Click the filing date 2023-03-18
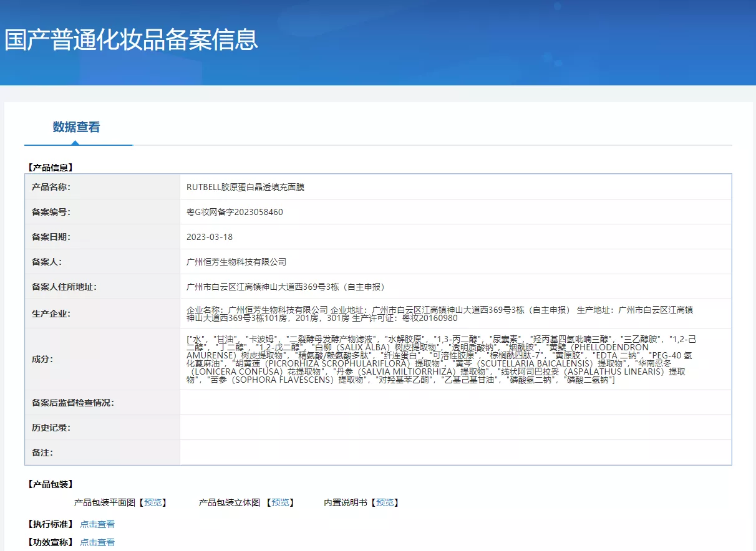 click(x=210, y=237)
